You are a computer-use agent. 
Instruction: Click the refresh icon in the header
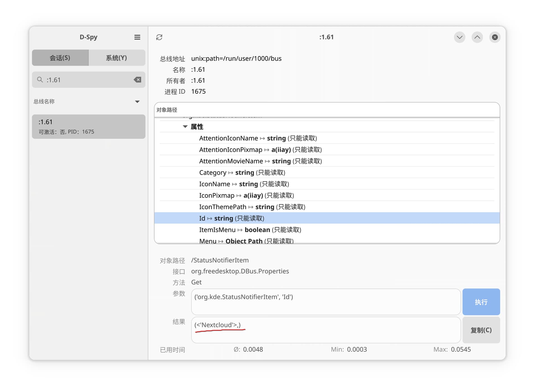click(x=159, y=37)
